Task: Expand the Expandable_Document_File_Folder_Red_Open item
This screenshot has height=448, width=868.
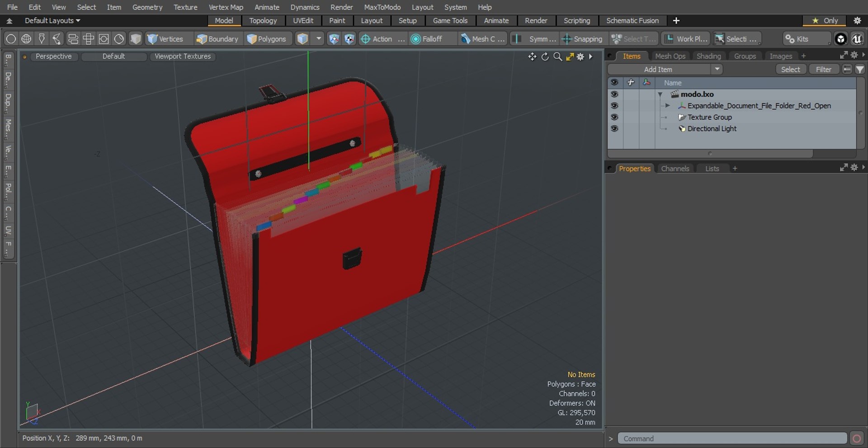Action: [667, 105]
